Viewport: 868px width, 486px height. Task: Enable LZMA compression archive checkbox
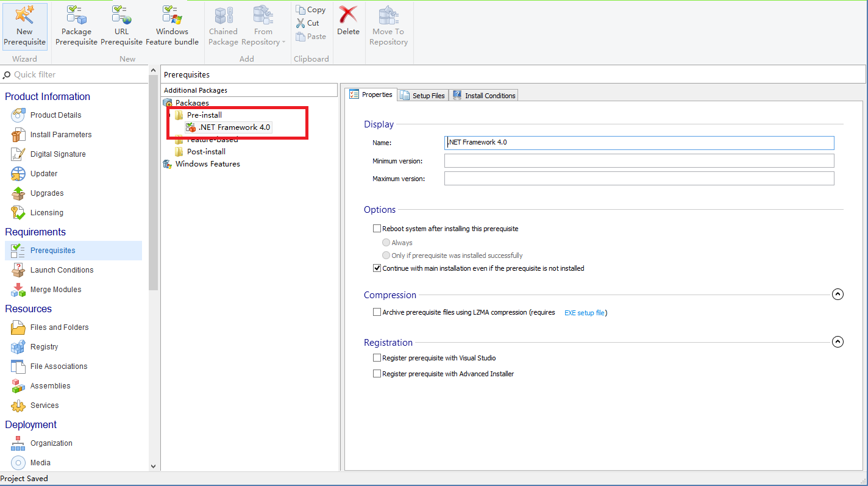[377, 312]
